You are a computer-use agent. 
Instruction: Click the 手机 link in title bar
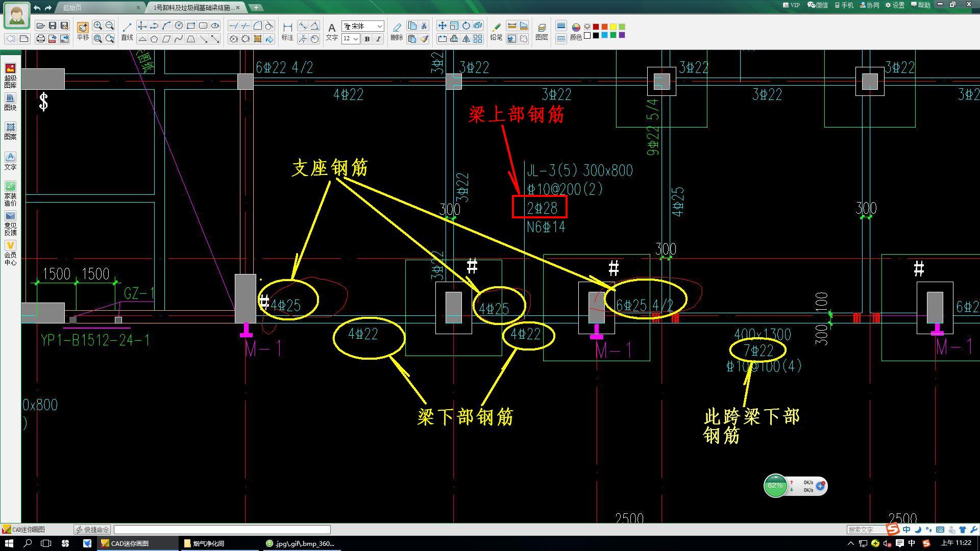[x=844, y=5]
